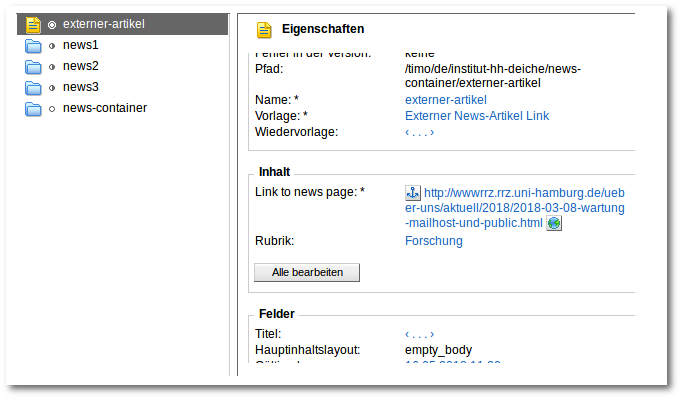Click status circle next to news-container
Image resolution: width=681 pixels, height=399 pixels.
52,109
